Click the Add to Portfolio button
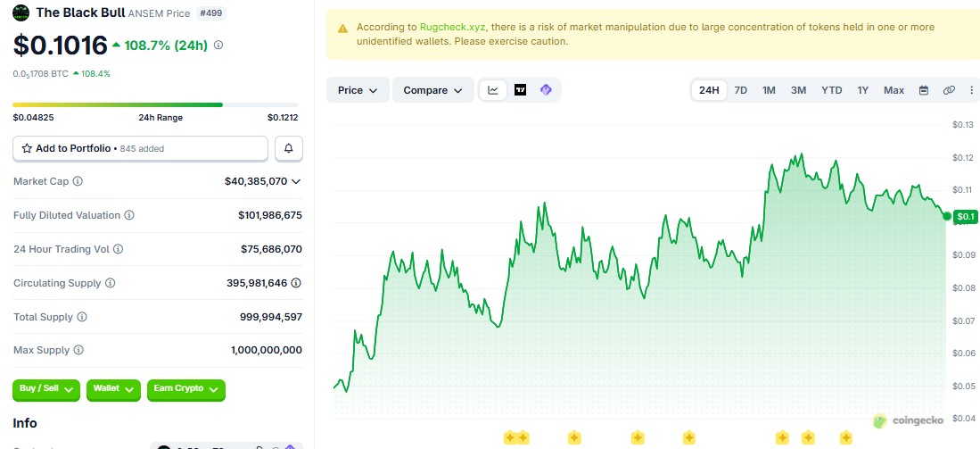 (x=141, y=148)
